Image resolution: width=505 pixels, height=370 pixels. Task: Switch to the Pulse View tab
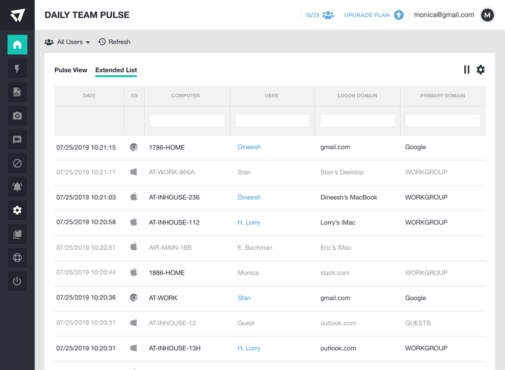[x=71, y=70]
